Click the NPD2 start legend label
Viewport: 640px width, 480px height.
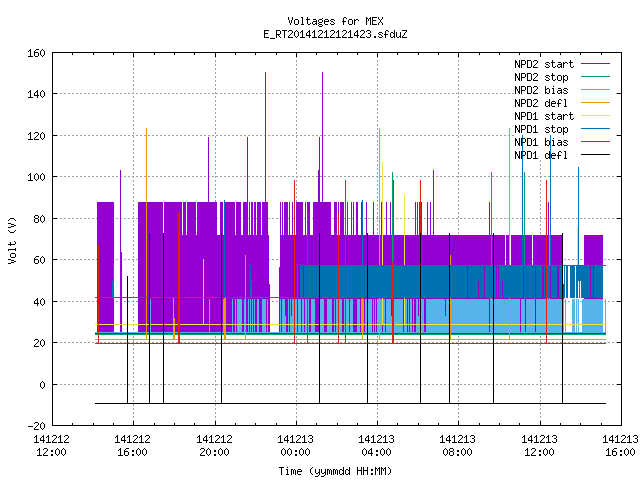pyautogui.click(x=544, y=64)
